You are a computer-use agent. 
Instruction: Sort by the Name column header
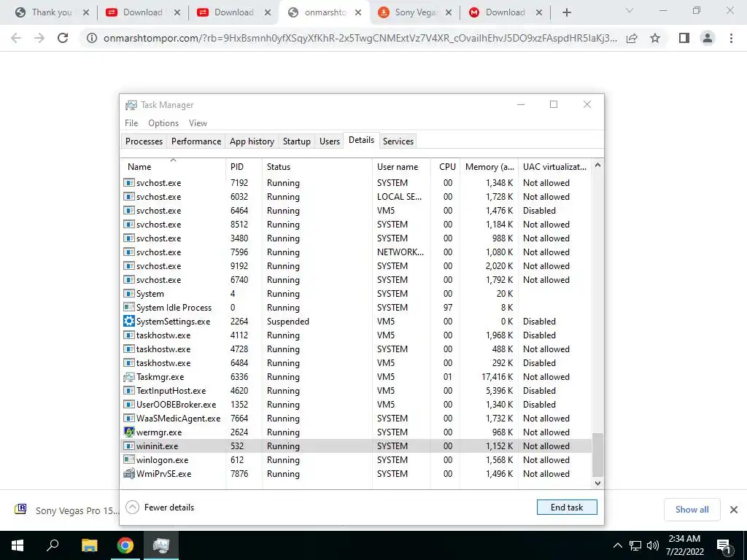[174, 167]
